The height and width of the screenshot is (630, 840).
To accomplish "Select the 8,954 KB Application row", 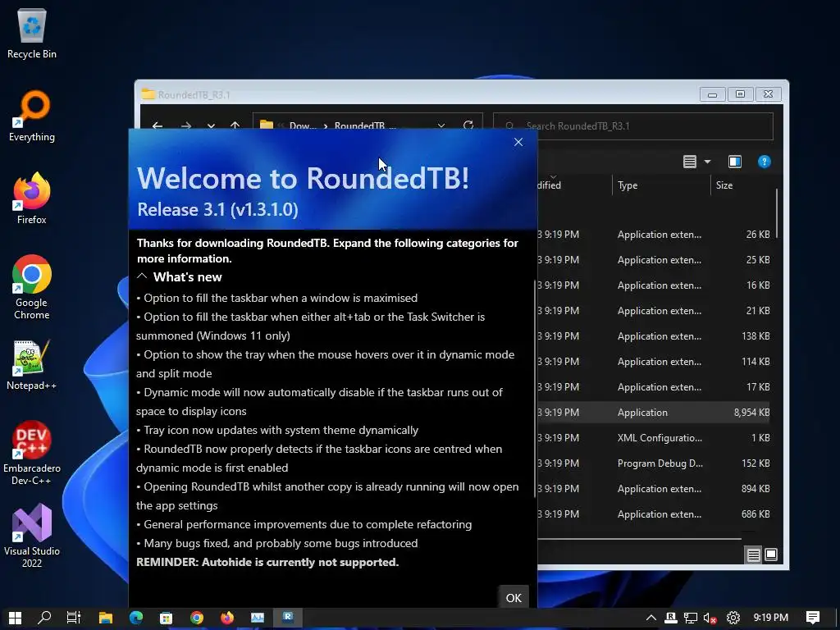I will click(654, 413).
